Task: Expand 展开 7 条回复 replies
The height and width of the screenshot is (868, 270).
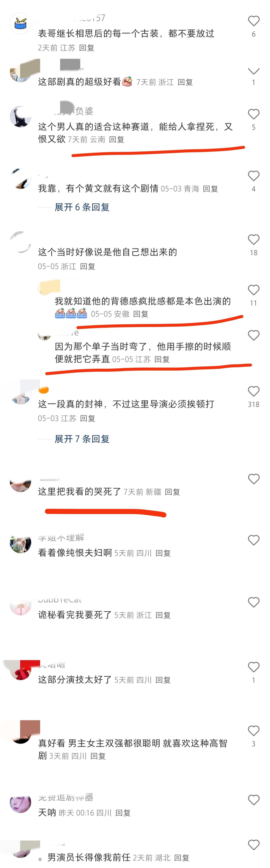Action: (82, 439)
